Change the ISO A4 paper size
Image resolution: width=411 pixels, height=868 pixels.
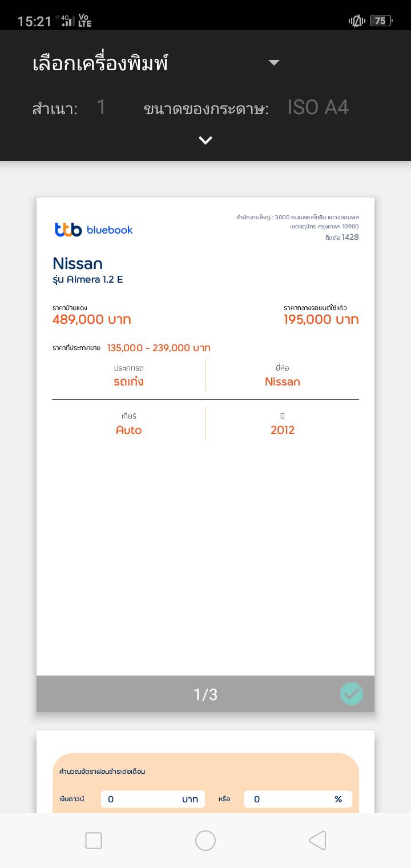(318, 107)
